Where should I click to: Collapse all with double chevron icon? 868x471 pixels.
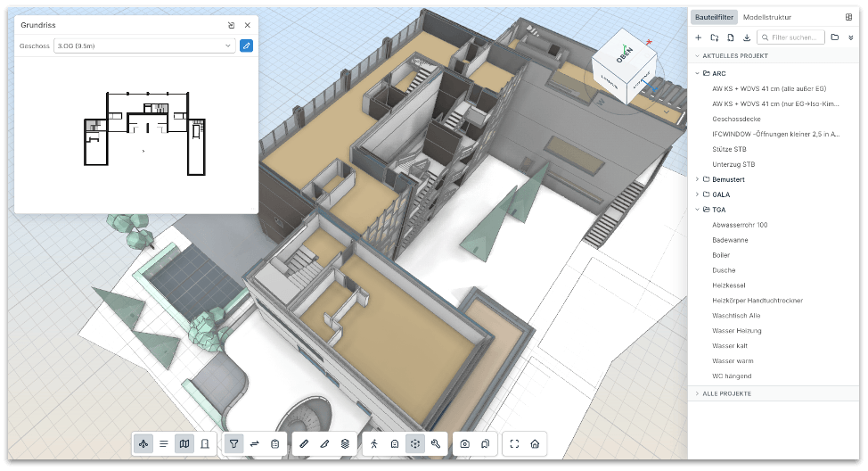coord(851,37)
